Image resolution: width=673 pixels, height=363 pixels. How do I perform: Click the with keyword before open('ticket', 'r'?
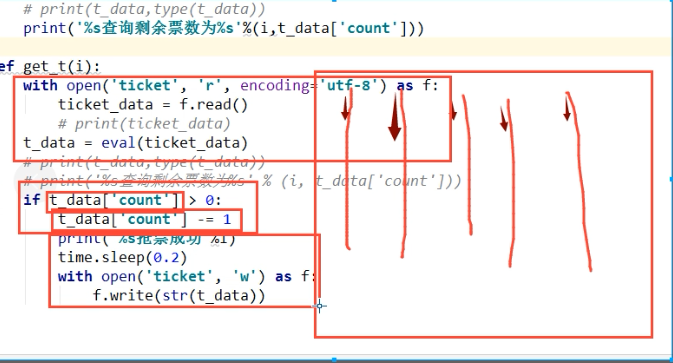pos(40,85)
